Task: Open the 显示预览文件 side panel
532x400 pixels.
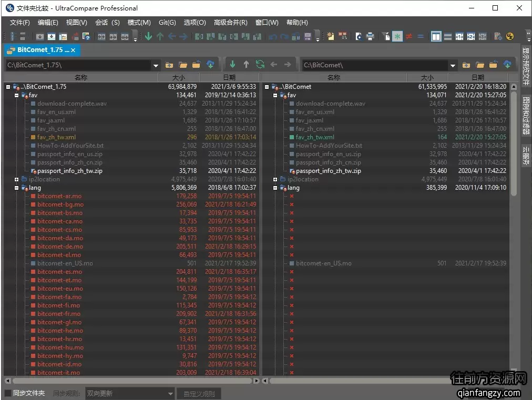Action: 526,67
